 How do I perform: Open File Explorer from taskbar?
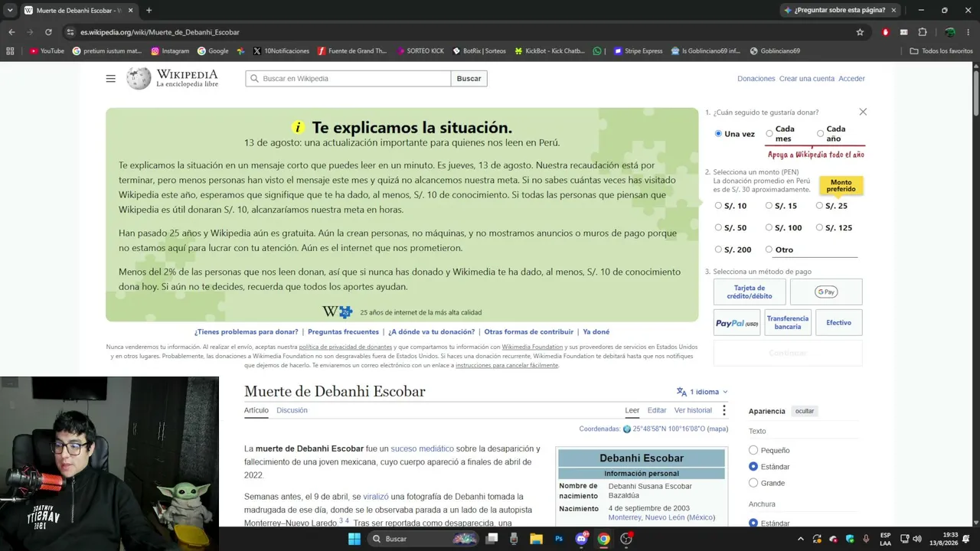tap(537, 539)
